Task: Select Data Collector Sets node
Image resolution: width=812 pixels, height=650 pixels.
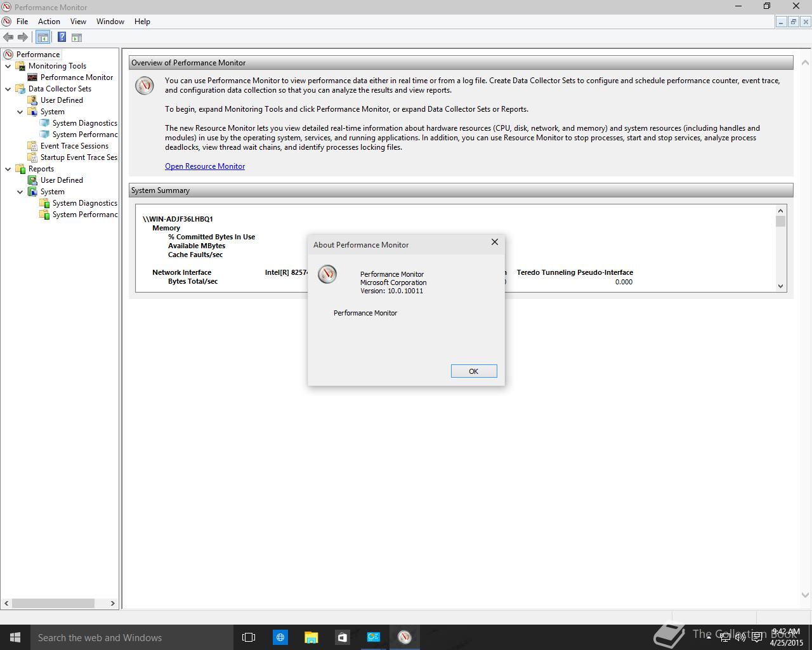Action: [60, 89]
